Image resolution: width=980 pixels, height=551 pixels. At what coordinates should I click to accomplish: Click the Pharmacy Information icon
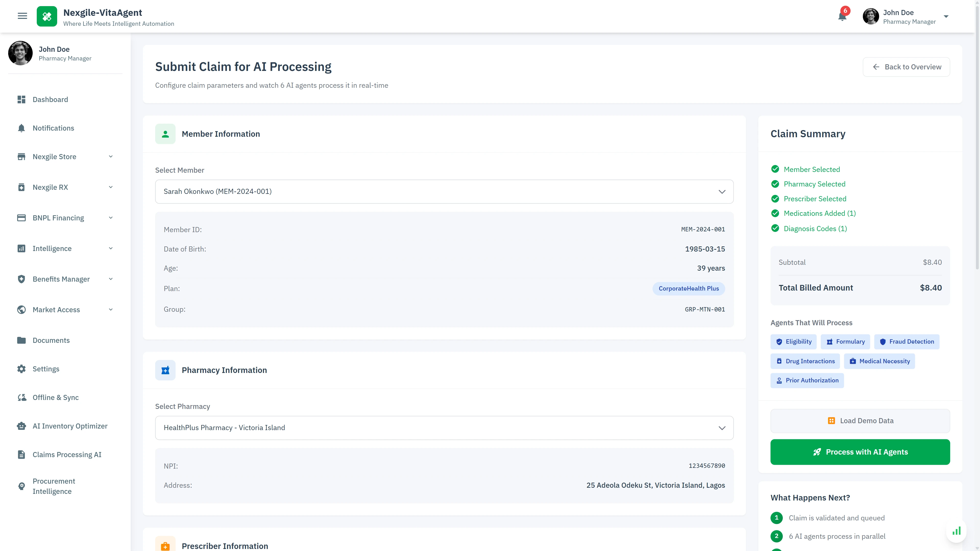click(x=165, y=370)
